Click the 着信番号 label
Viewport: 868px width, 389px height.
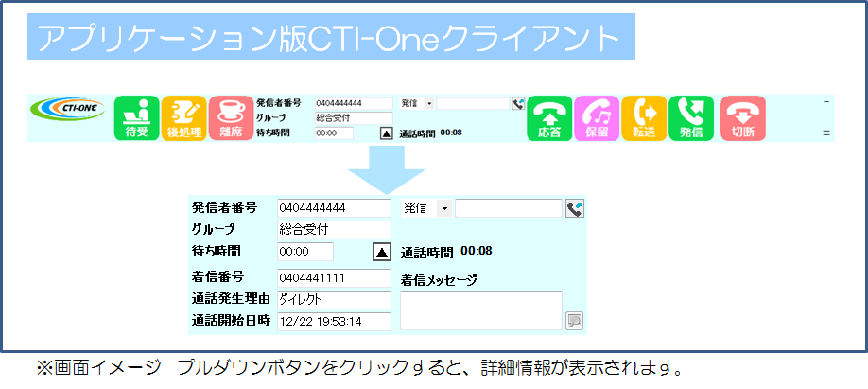(218, 275)
